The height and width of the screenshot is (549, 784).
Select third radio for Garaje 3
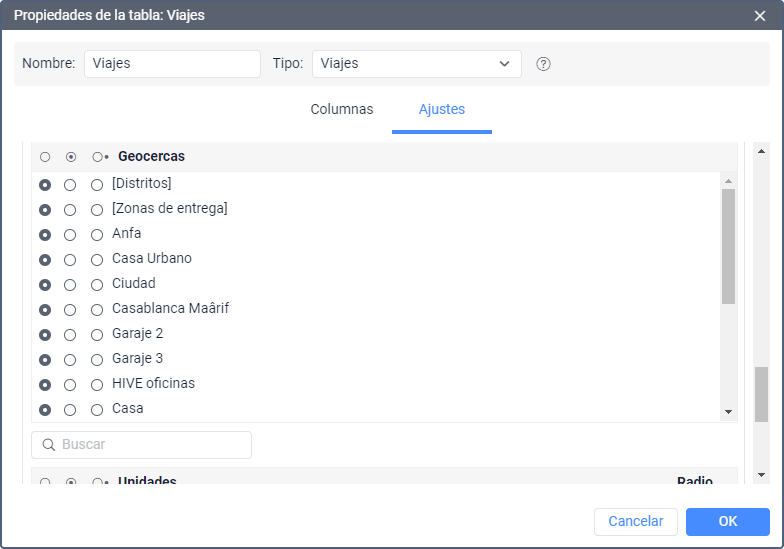[x=97, y=360]
